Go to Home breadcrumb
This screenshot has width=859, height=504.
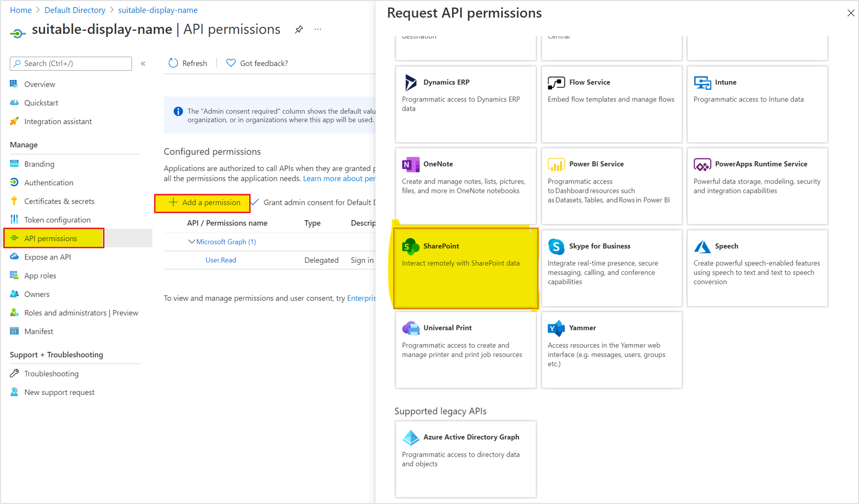[x=21, y=10]
